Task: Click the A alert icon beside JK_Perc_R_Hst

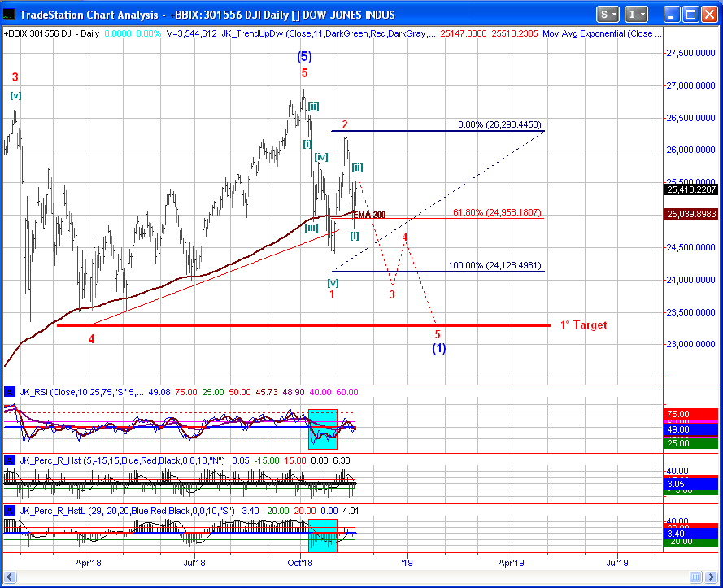Action: click(x=9, y=460)
